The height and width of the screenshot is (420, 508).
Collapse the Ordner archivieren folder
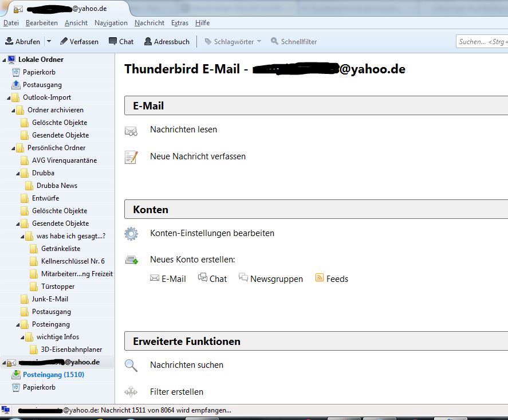(13, 111)
